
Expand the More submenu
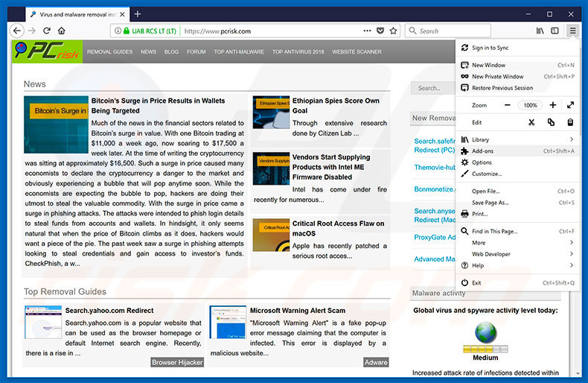[x=517, y=243]
